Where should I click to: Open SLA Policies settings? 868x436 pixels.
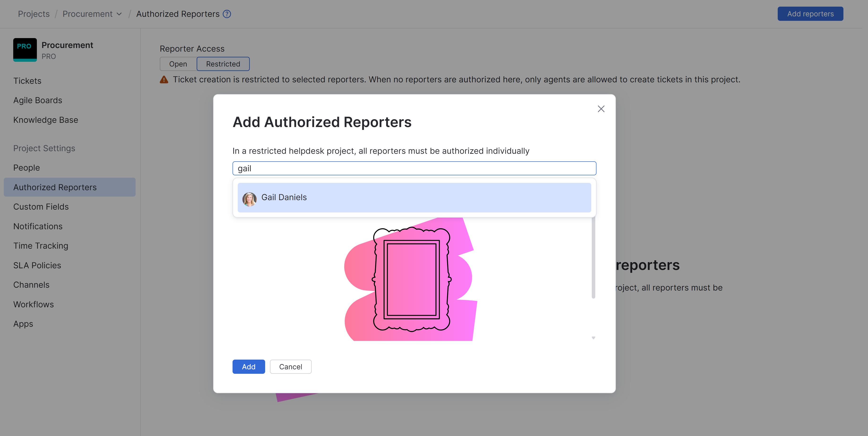(37, 265)
